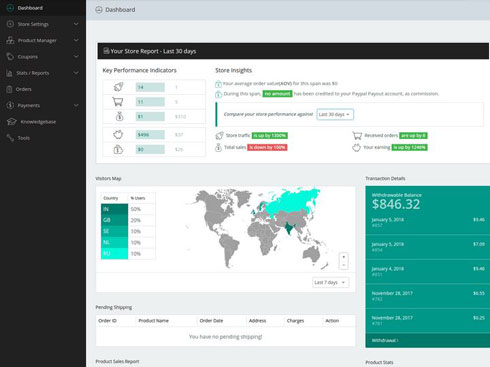Click the $846.32 withdrawable balance
The width and height of the screenshot is (490, 367).
point(396,204)
